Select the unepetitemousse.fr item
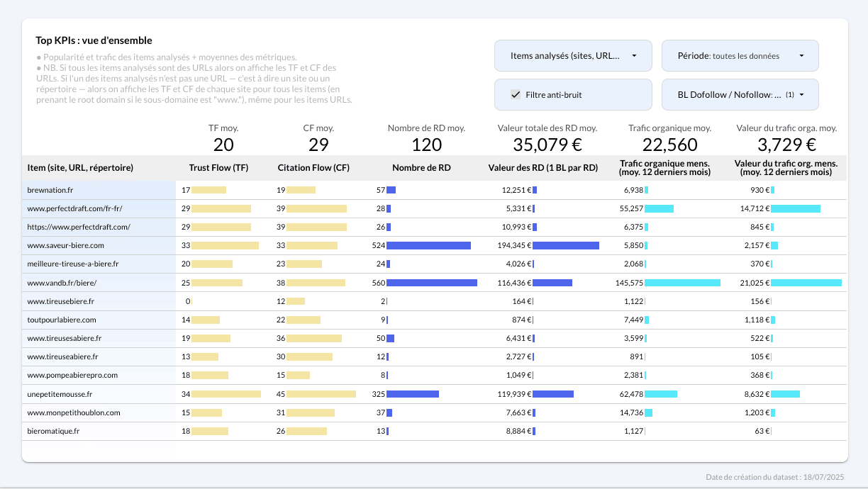The width and height of the screenshot is (868, 489). (x=60, y=393)
